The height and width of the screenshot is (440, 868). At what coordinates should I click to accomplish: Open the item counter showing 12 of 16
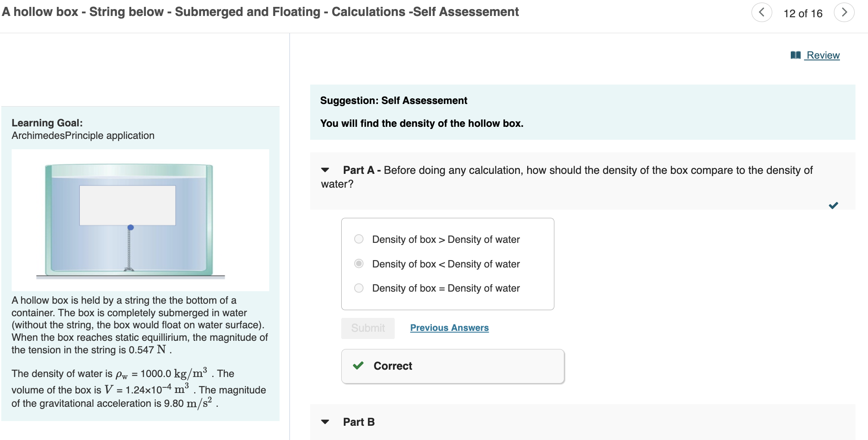click(x=804, y=13)
